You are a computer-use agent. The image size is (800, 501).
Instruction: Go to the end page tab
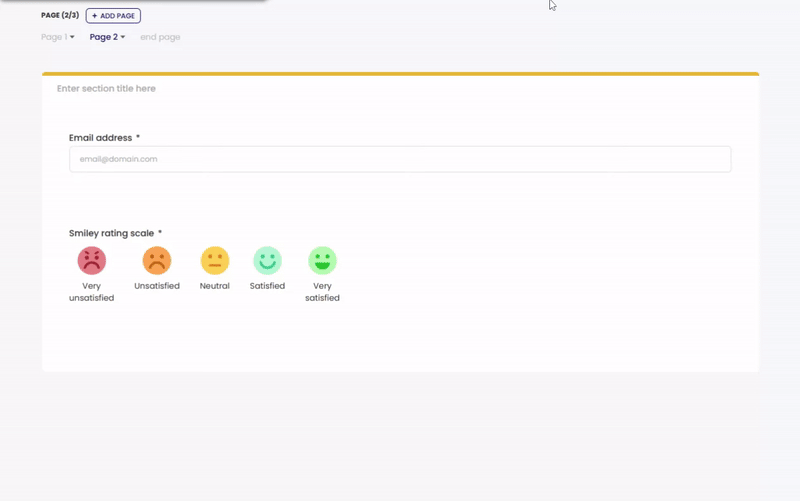coord(160,37)
